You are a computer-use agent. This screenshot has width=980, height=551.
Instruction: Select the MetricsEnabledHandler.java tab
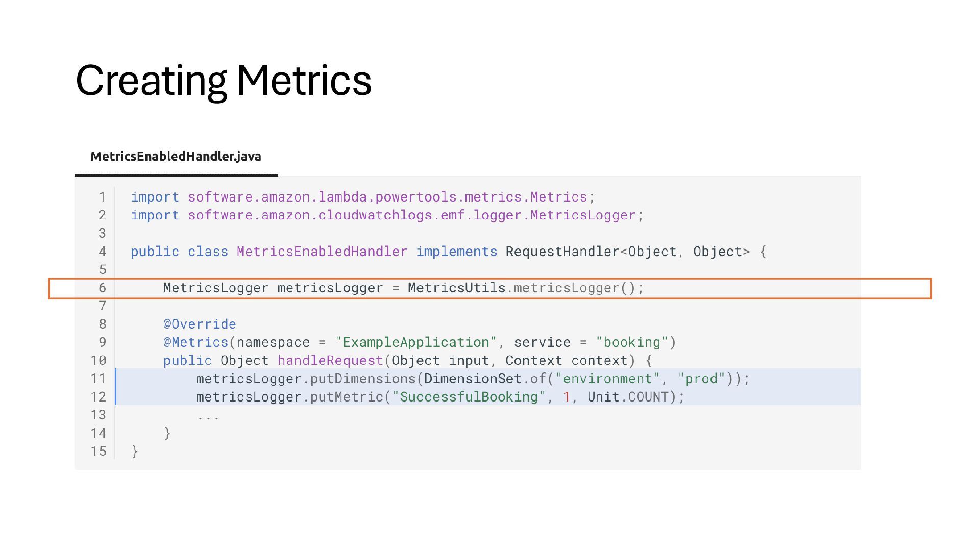pos(176,157)
